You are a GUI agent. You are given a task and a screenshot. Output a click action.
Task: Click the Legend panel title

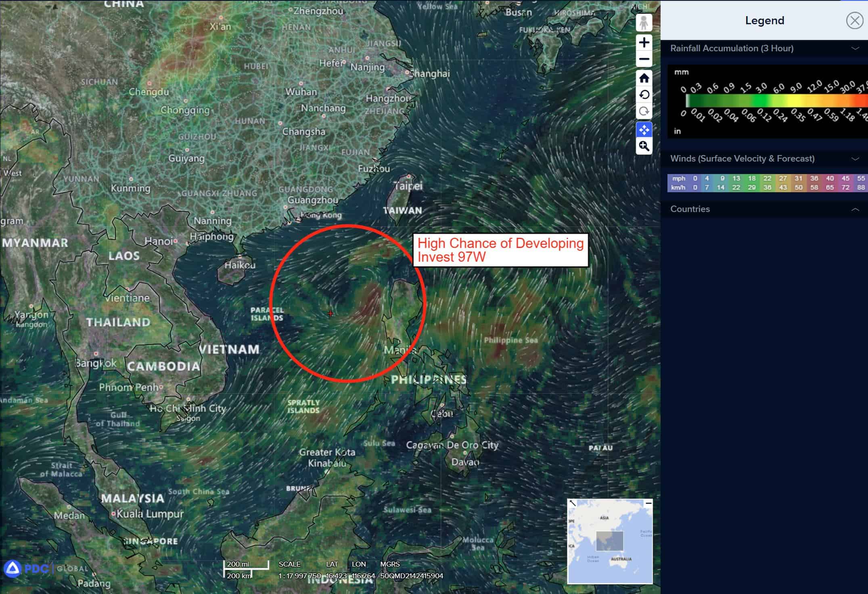coord(764,21)
